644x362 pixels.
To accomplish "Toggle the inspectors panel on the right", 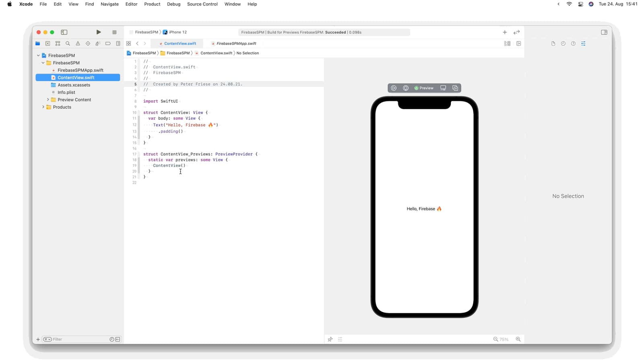I will click(604, 32).
